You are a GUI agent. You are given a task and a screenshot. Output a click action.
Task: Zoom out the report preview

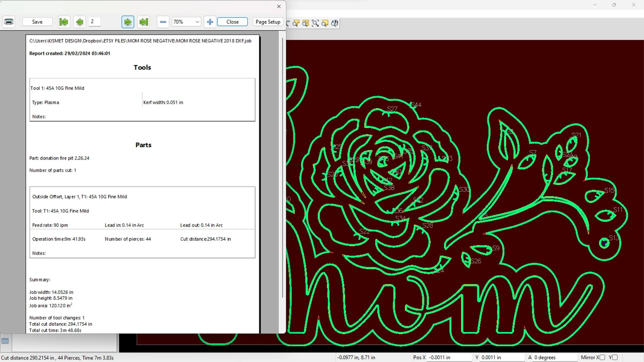click(x=163, y=22)
